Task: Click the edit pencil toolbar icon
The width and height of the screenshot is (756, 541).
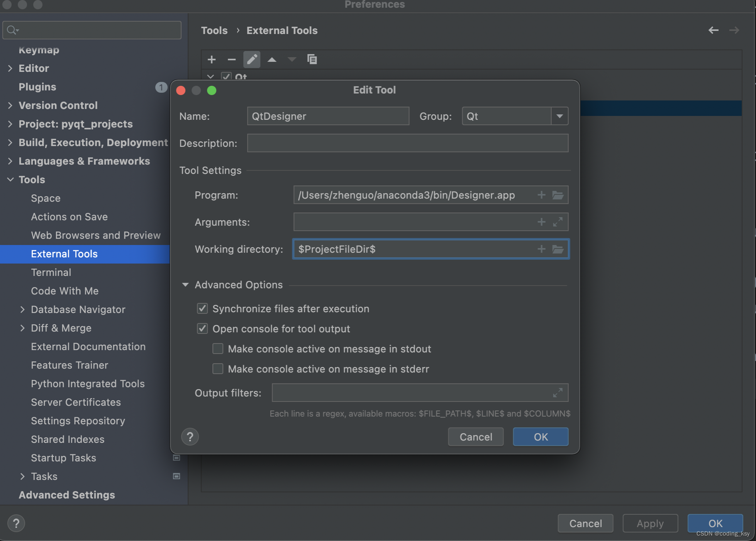Action: point(252,60)
